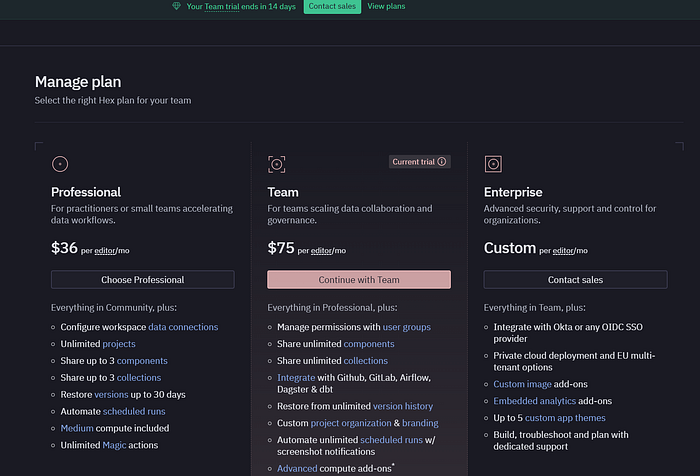Image resolution: width=700 pixels, height=476 pixels.
Task: Open the Advanced compute add-ons link
Action: 297,468
